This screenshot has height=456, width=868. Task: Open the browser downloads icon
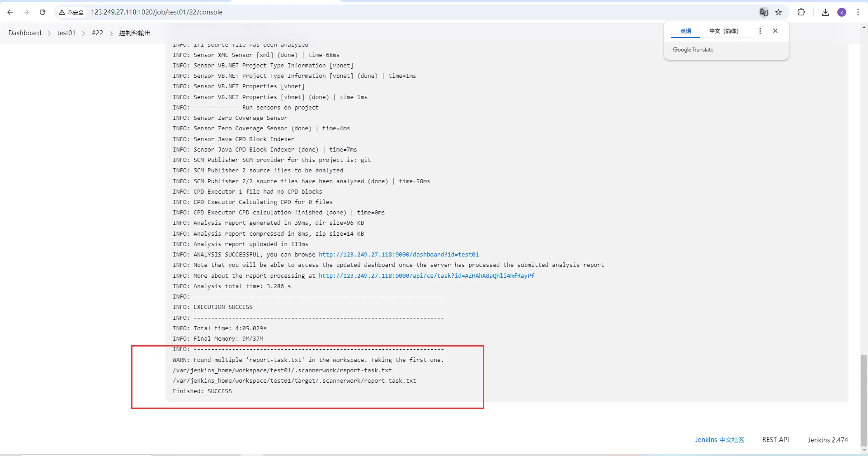[826, 12]
